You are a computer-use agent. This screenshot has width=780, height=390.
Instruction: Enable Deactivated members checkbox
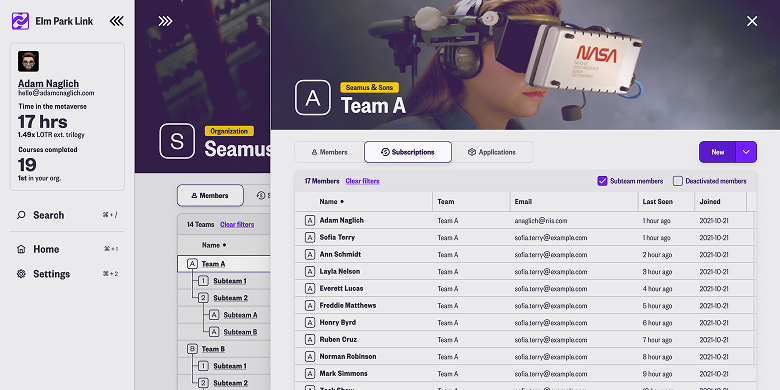point(678,181)
